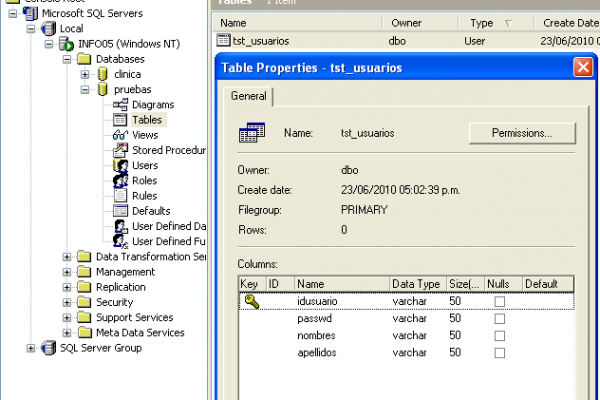The height and width of the screenshot is (400, 600).
Task: Select the General tab
Action: point(248,96)
